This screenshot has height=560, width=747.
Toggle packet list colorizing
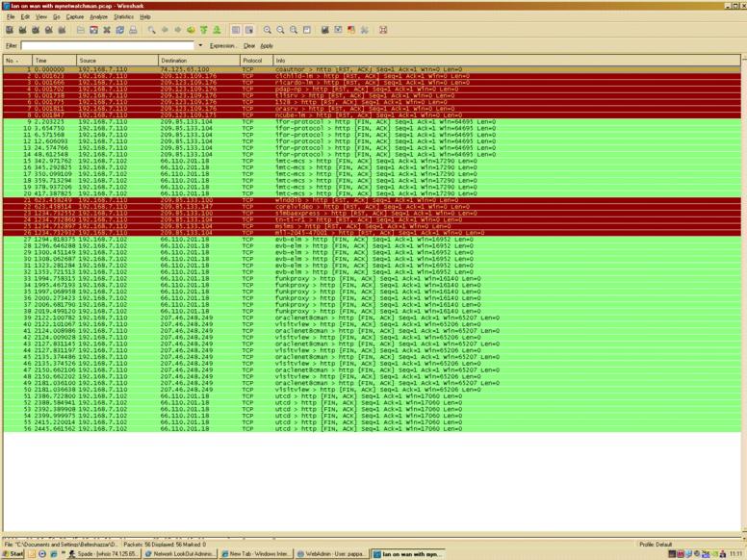(236, 30)
